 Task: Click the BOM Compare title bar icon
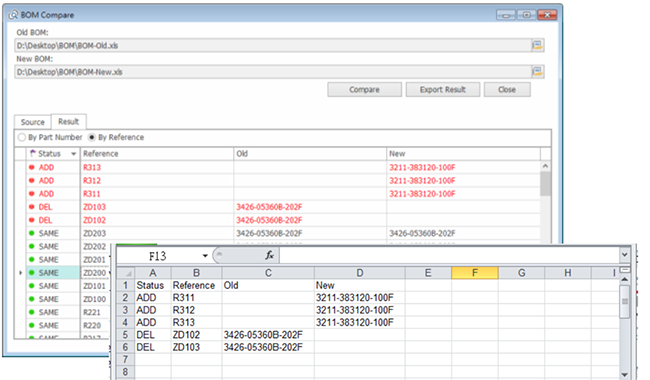[14, 15]
